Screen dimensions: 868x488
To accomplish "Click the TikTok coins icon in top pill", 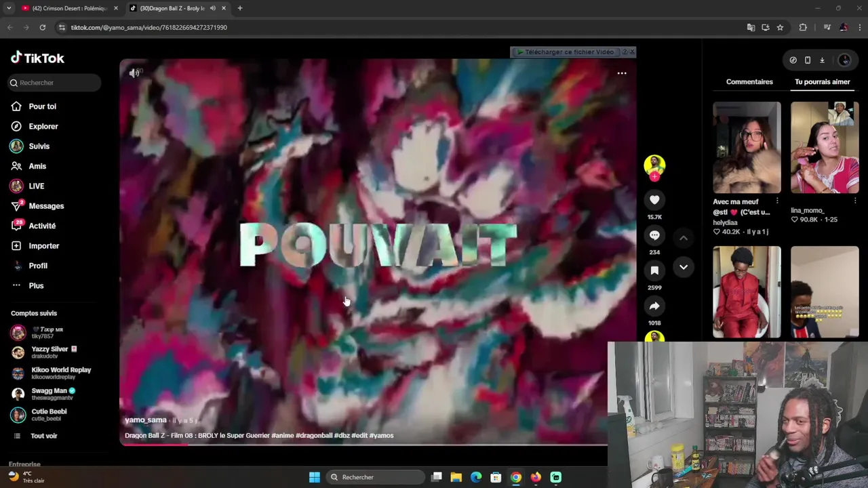I will pos(793,60).
